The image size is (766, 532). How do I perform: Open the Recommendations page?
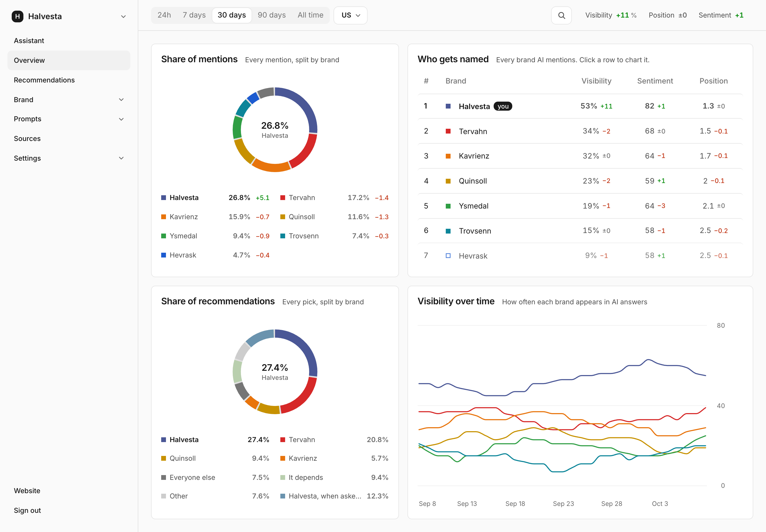click(69, 80)
